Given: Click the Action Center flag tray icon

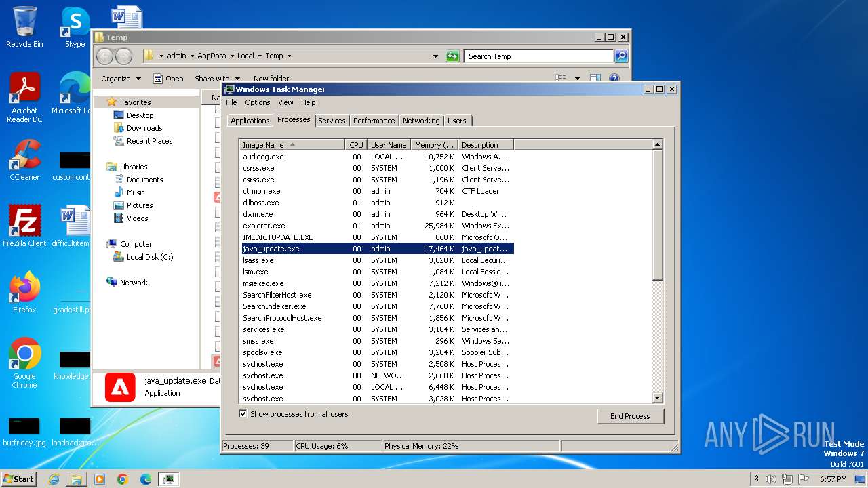Looking at the screenshot, I should [804, 479].
